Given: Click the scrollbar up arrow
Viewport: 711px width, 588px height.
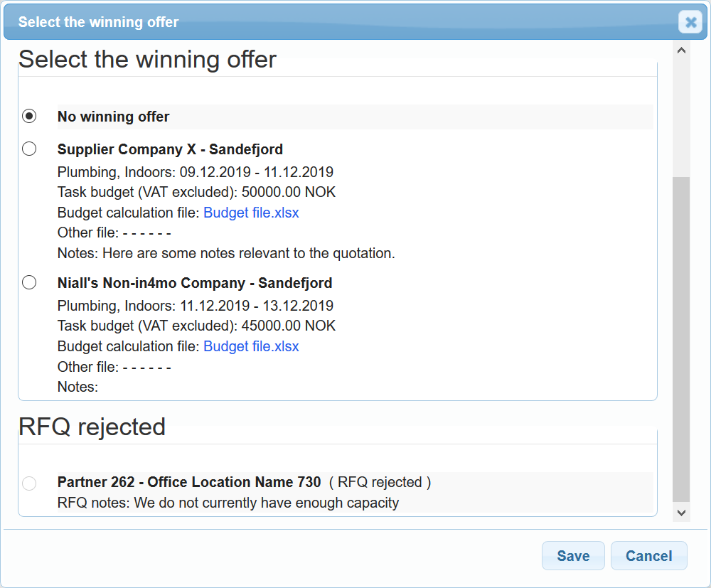Looking at the screenshot, I should 680,50.
